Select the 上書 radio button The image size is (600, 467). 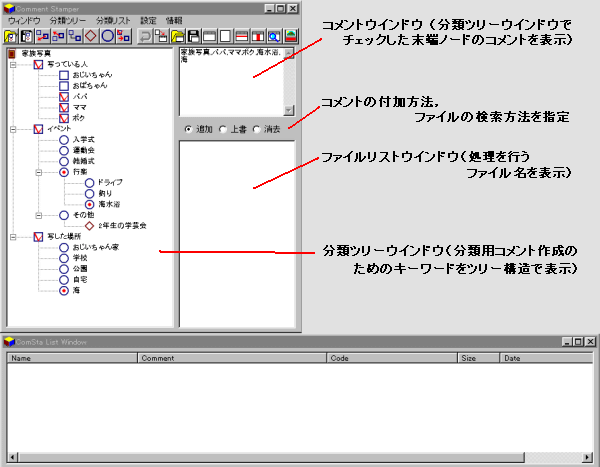(220, 129)
